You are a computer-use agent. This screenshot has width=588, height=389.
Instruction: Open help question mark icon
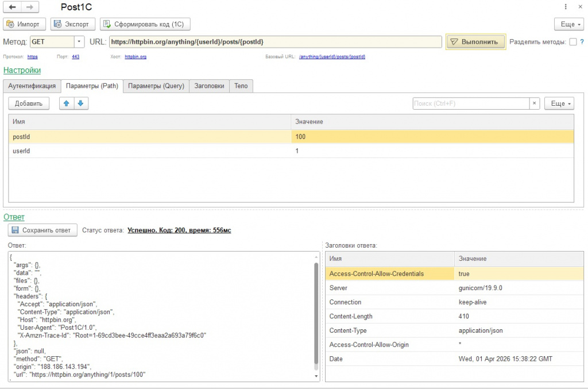(x=582, y=41)
